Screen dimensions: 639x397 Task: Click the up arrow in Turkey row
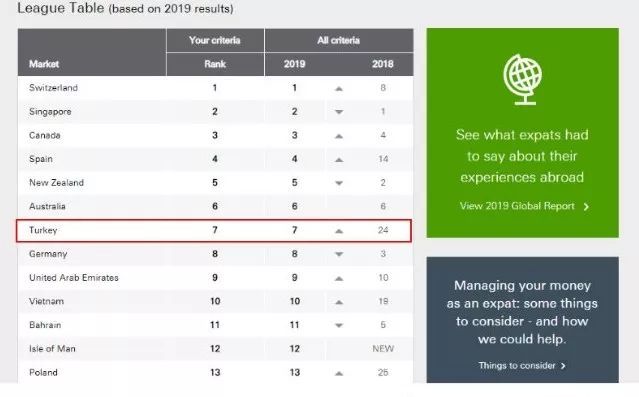click(339, 231)
